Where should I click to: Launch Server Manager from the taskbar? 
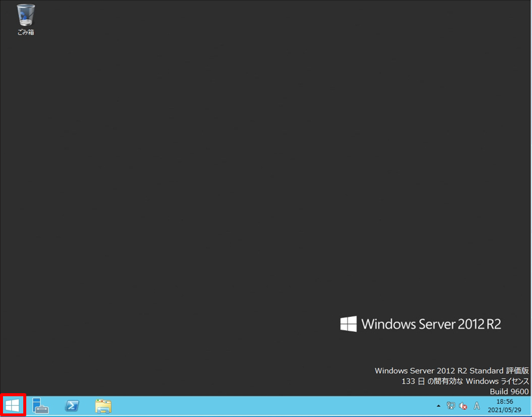click(x=41, y=406)
